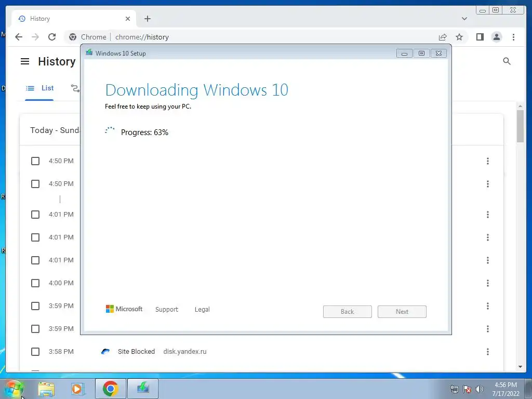Expand Chrome's tab search chevron
Screen dimensions: 532x399
[x=464, y=19]
